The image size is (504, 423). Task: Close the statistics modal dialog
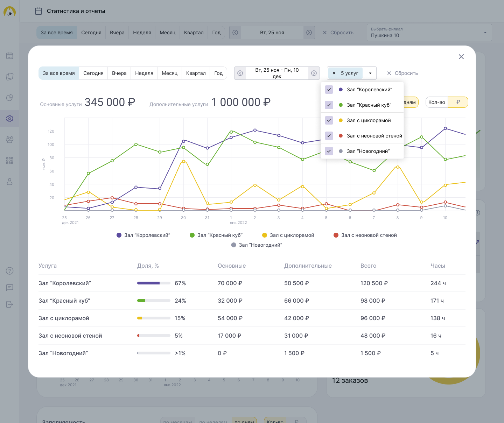(x=461, y=57)
